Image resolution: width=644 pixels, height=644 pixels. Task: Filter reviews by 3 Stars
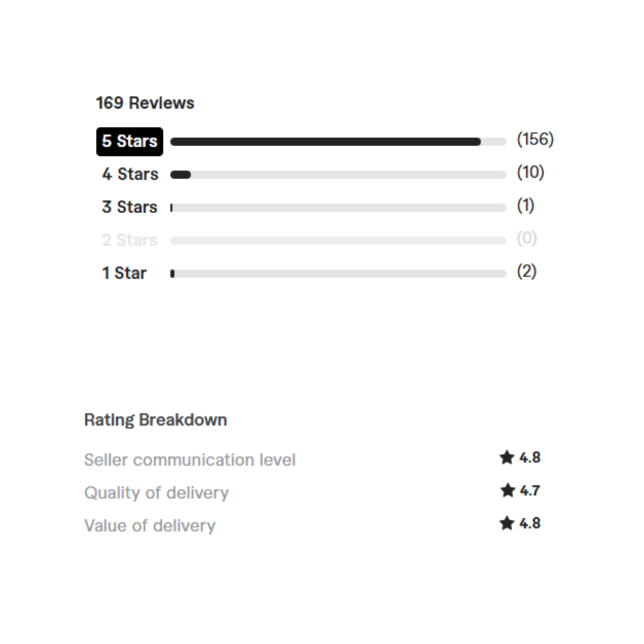click(129, 207)
